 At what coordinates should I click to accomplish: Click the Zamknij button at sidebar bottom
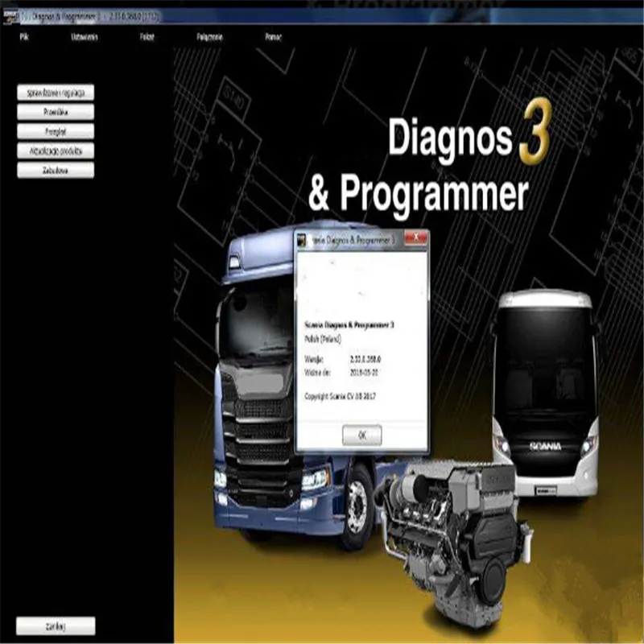pos(56,626)
